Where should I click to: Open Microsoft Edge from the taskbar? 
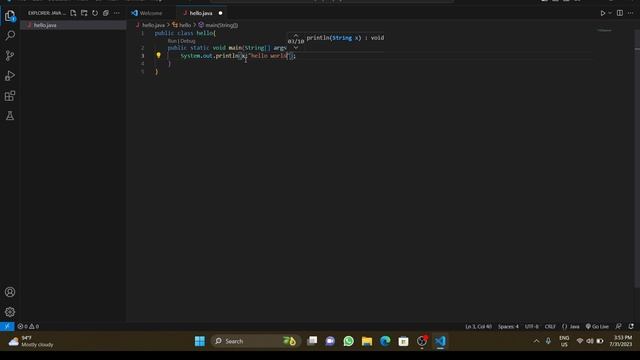pyautogui.click(x=385, y=341)
